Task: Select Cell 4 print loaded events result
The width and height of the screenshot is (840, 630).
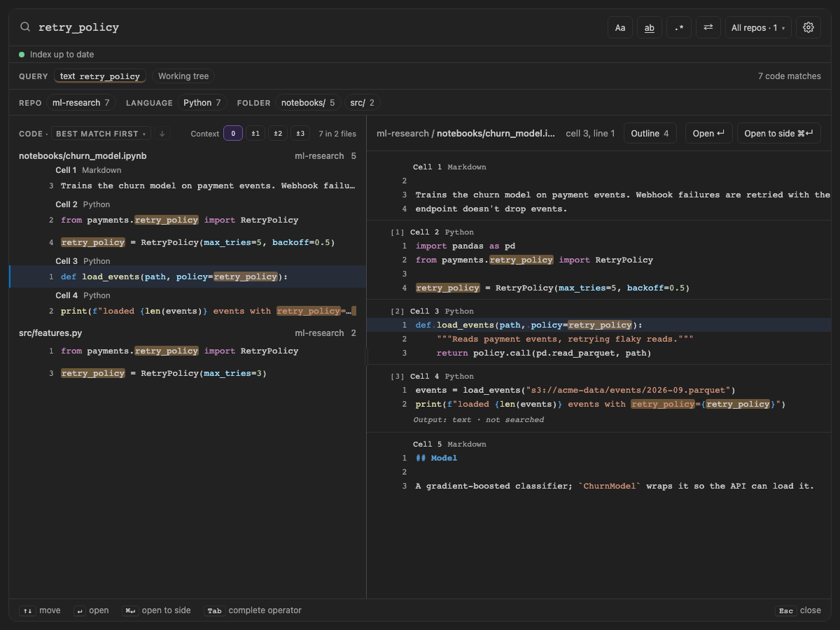Action: tap(188, 311)
